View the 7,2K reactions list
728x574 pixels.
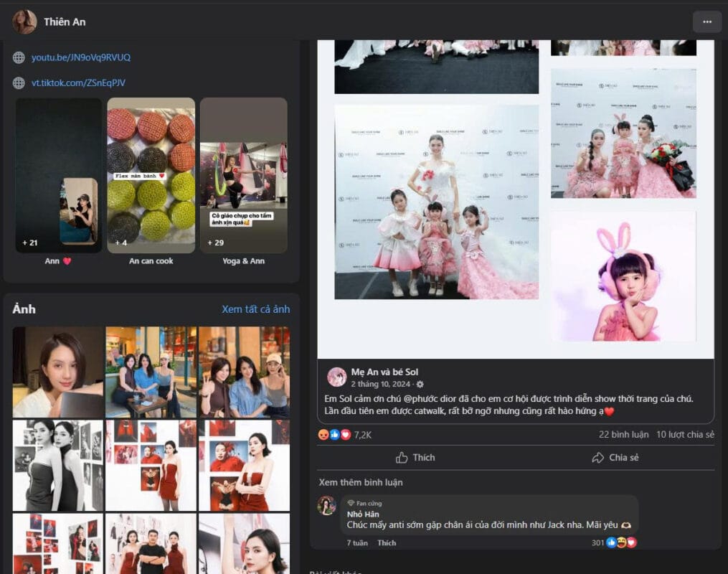363,435
